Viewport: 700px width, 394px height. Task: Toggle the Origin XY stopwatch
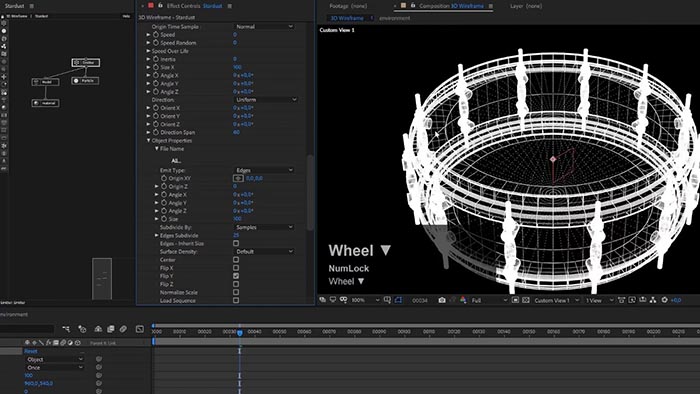point(164,178)
